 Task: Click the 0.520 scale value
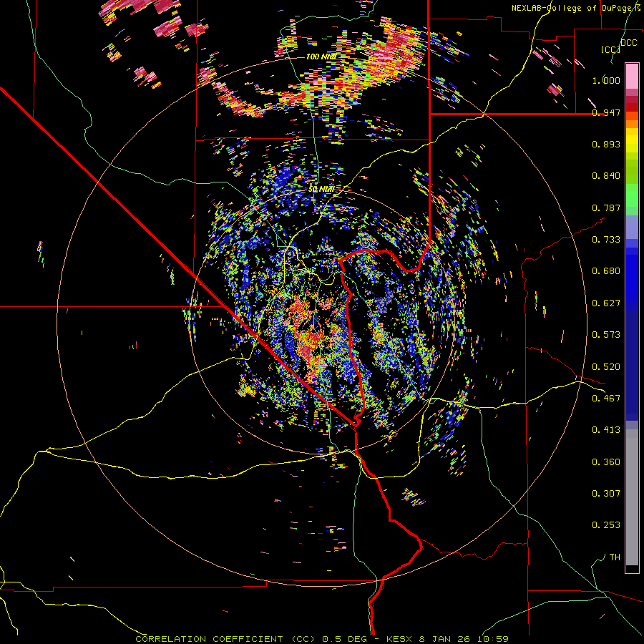point(606,367)
